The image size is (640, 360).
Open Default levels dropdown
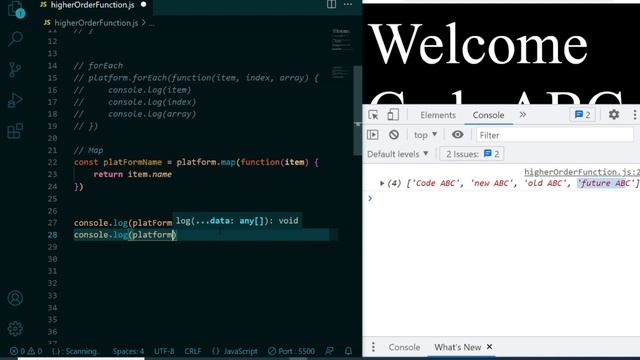pyautogui.click(x=398, y=154)
